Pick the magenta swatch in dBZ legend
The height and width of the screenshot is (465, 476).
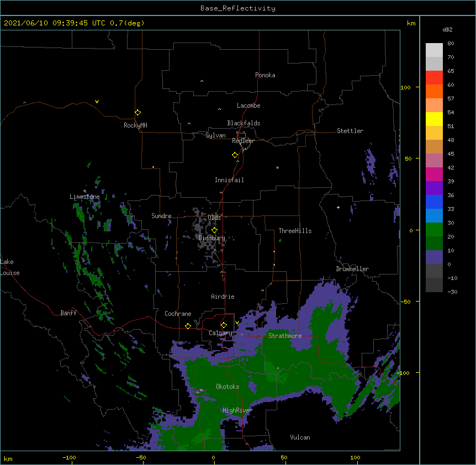434,174
